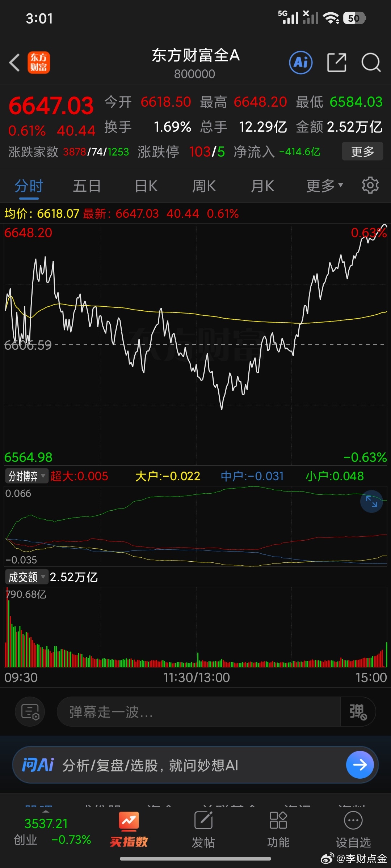Switch to the 五日 tab
Viewport: 391px width, 868px height.
tap(87, 186)
